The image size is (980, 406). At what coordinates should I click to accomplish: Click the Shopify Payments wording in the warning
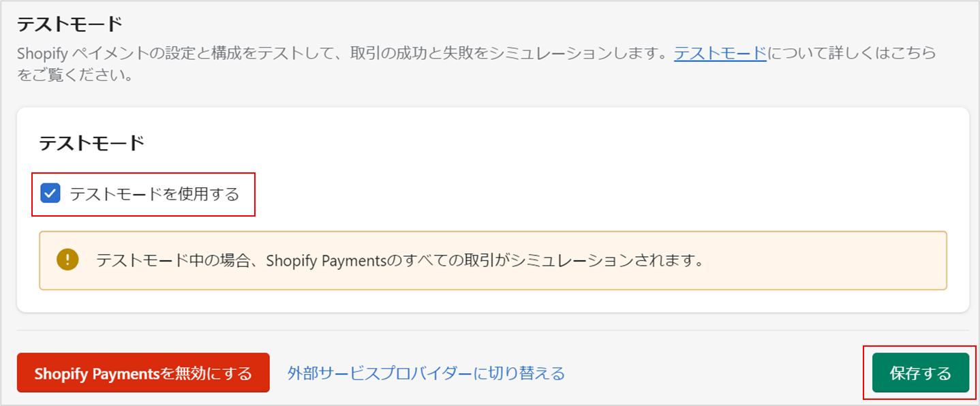point(326,260)
